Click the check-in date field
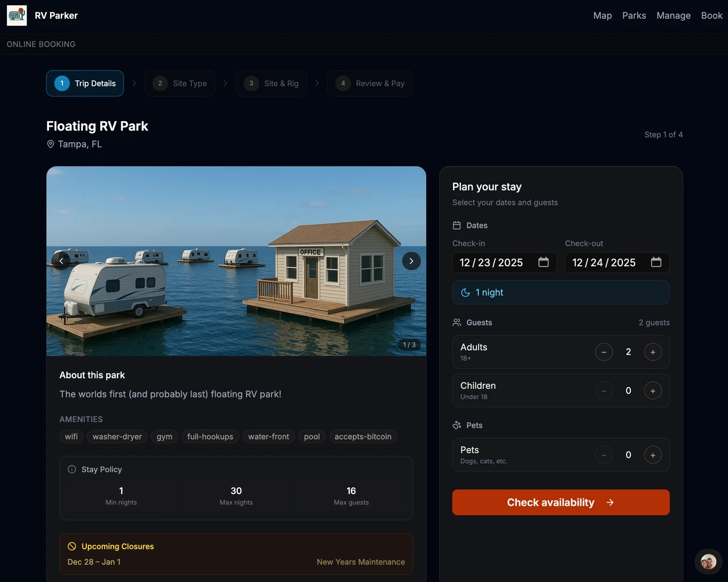728x582 pixels. (491, 262)
